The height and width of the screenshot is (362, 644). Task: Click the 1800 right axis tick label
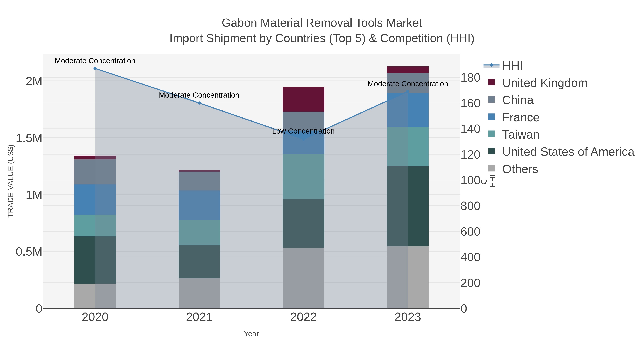click(x=470, y=78)
